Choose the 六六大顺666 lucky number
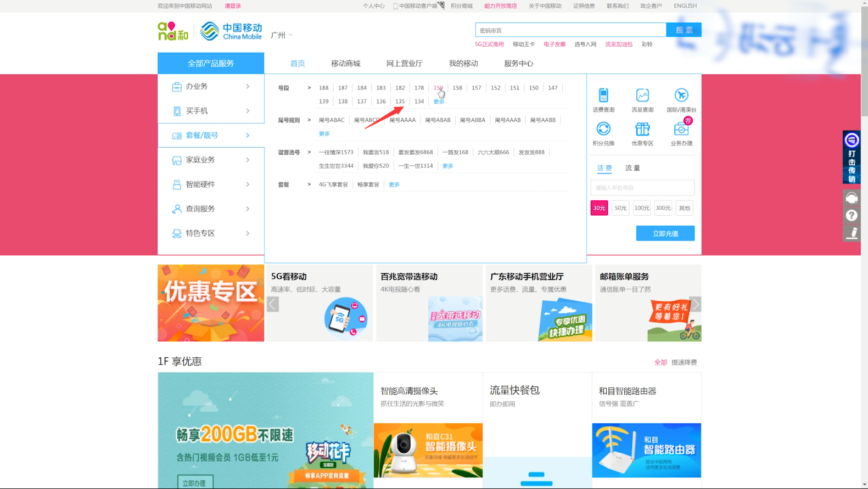Screen dimensions: 868x489 [x=493, y=153]
